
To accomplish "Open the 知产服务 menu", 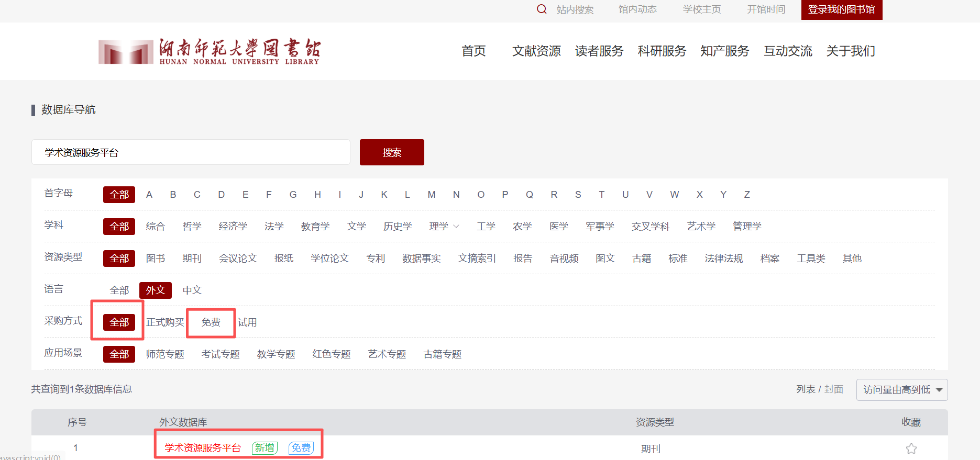I will (725, 51).
